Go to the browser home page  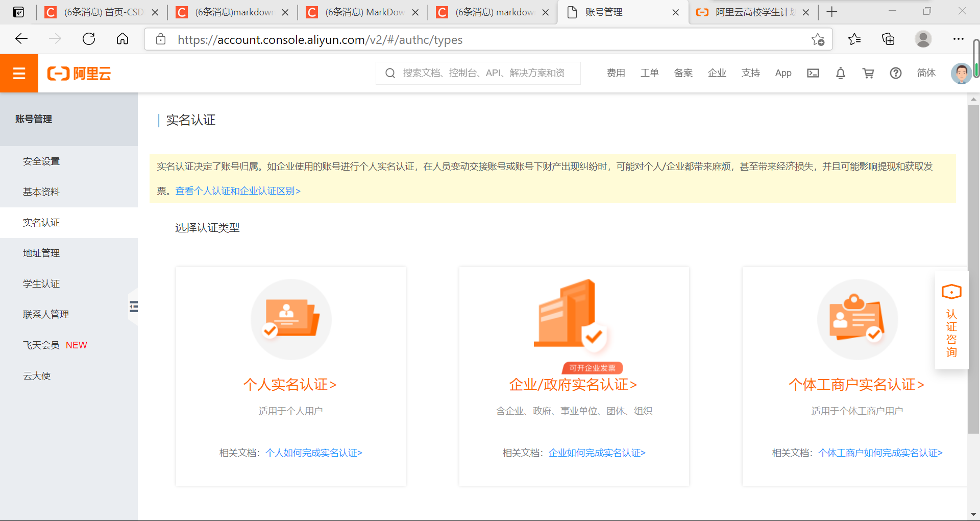122,39
